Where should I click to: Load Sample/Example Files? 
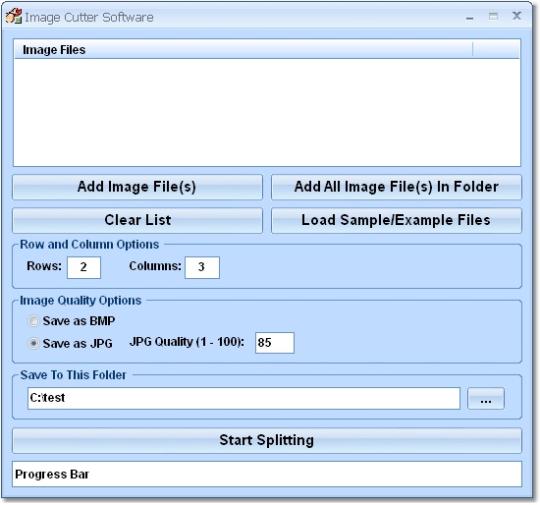(396, 220)
